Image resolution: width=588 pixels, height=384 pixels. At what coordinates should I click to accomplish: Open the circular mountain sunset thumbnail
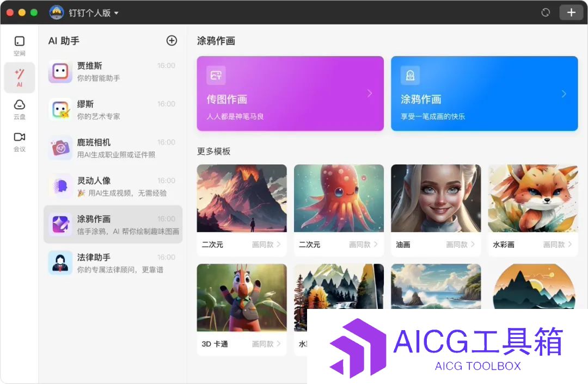pyautogui.click(x=533, y=287)
